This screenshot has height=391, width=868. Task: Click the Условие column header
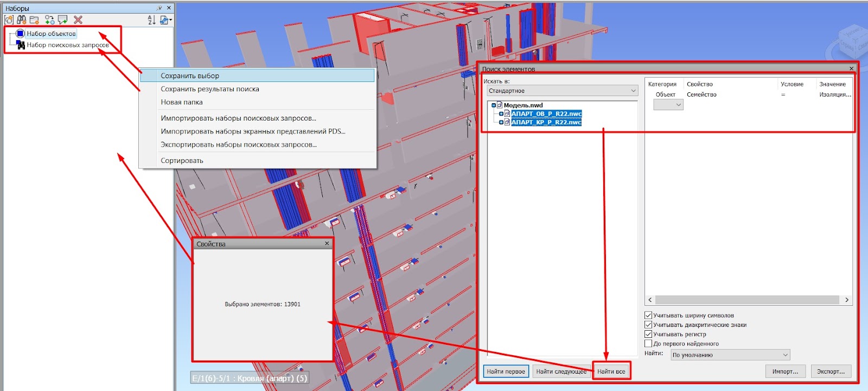pyautogui.click(x=792, y=84)
